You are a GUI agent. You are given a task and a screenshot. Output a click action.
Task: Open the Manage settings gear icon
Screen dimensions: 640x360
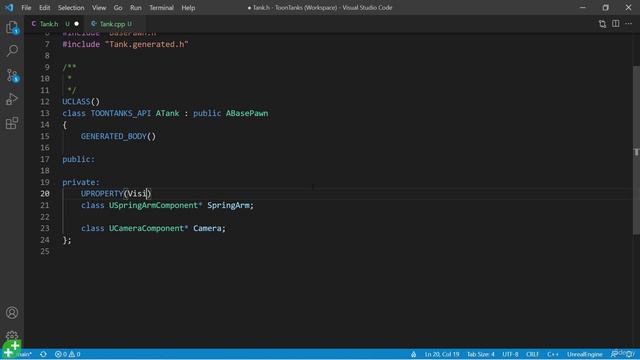tap(12, 336)
